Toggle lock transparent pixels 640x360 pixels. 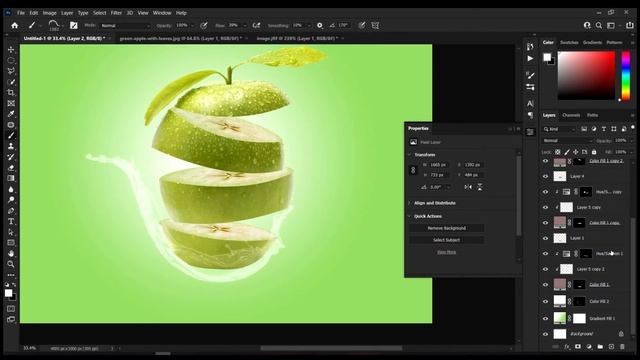[558, 152]
